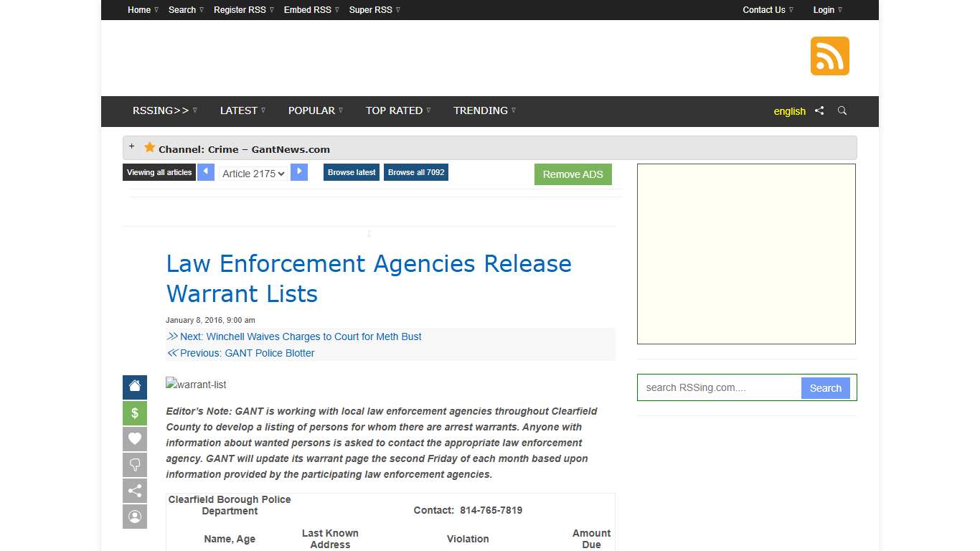Click inside the search RSSing.com field

(717, 387)
